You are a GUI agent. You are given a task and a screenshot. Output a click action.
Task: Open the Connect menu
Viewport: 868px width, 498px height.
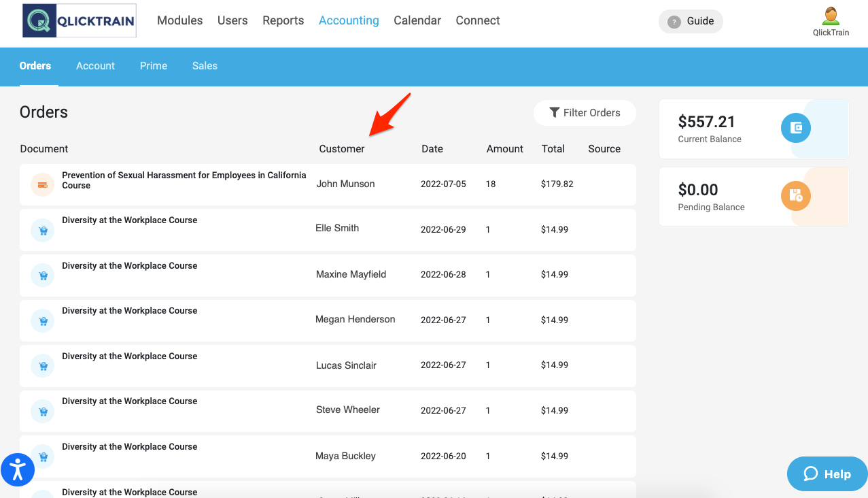point(478,20)
